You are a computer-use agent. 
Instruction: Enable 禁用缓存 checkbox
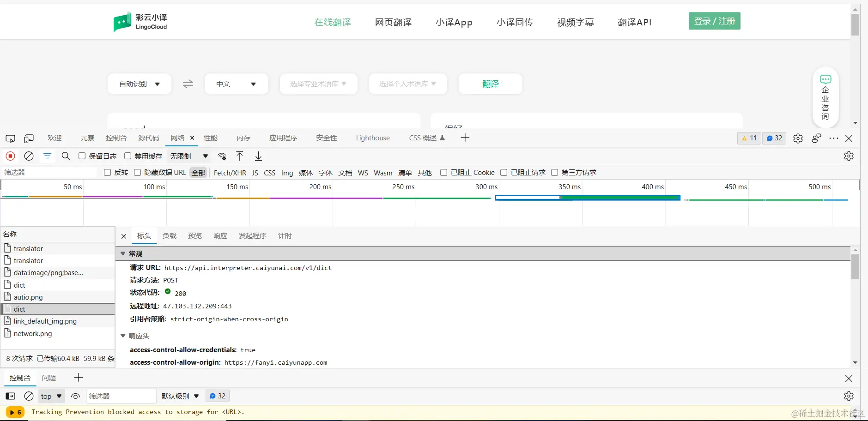pos(127,156)
